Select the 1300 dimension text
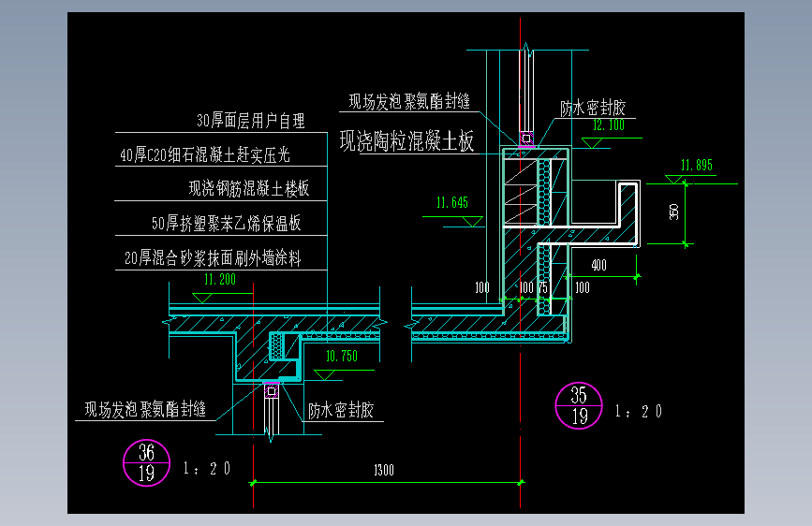This screenshot has height=526, width=812. [384, 470]
